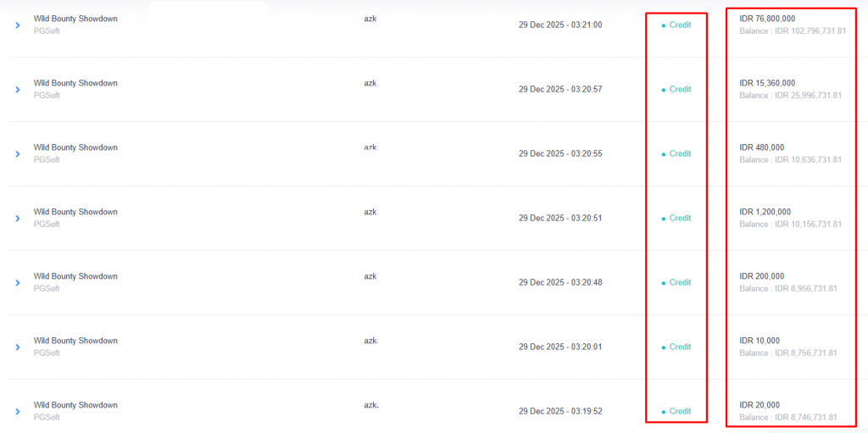Click the 29 Dec 2025 - 03:20:01 timestamp

[x=560, y=347]
